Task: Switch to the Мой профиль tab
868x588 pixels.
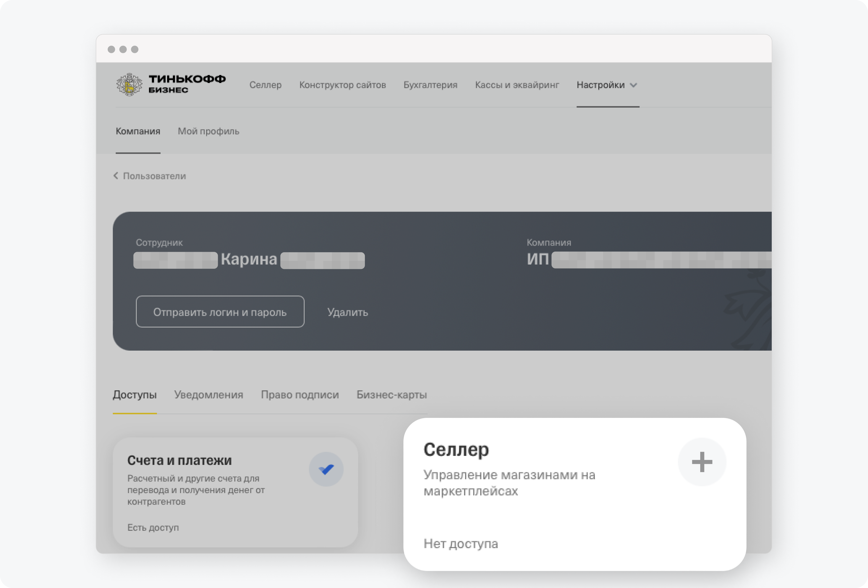Action: [208, 131]
